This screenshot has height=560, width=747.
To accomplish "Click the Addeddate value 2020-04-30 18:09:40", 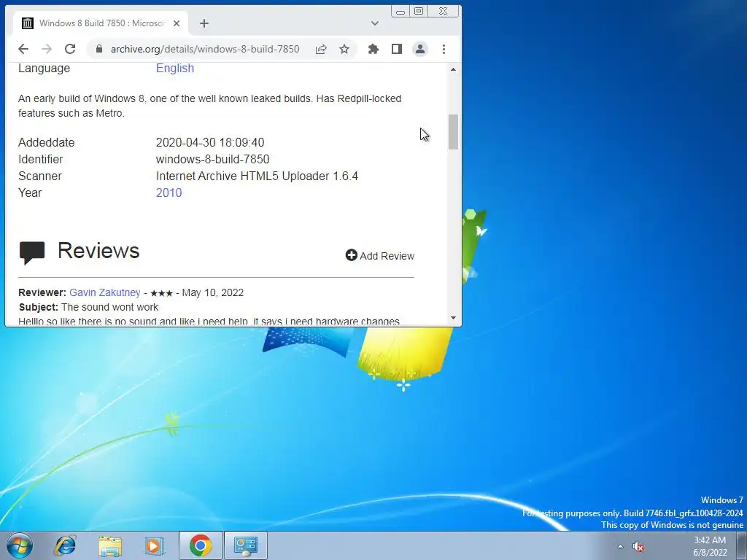I will [210, 142].
